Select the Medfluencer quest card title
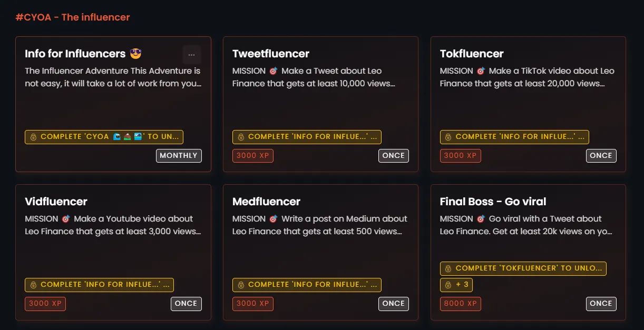The width and height of the screenshot is (644, 330). point(266,202)
